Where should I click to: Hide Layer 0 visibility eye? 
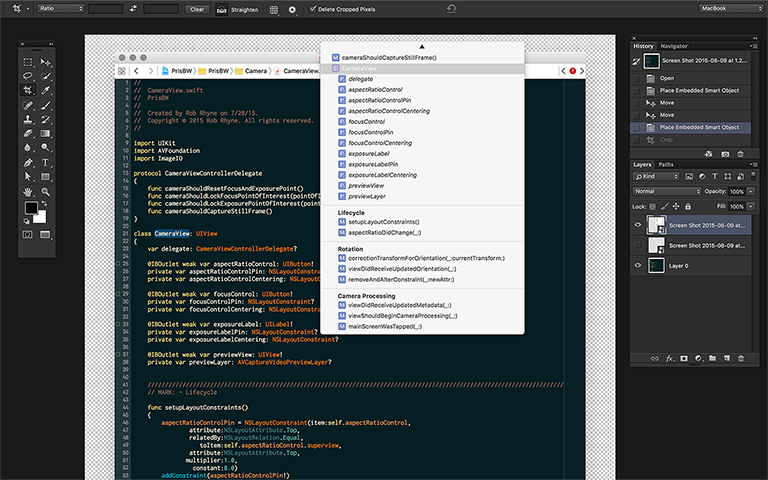[638, 265]
